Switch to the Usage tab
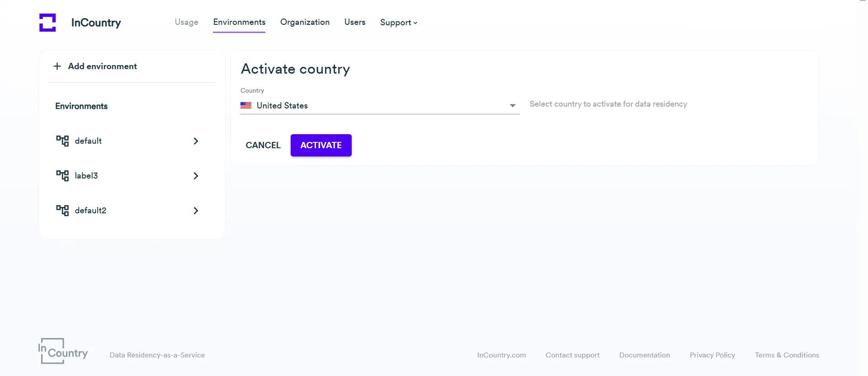The height and width of the screenshot is (376, 868). coord(186,22)
